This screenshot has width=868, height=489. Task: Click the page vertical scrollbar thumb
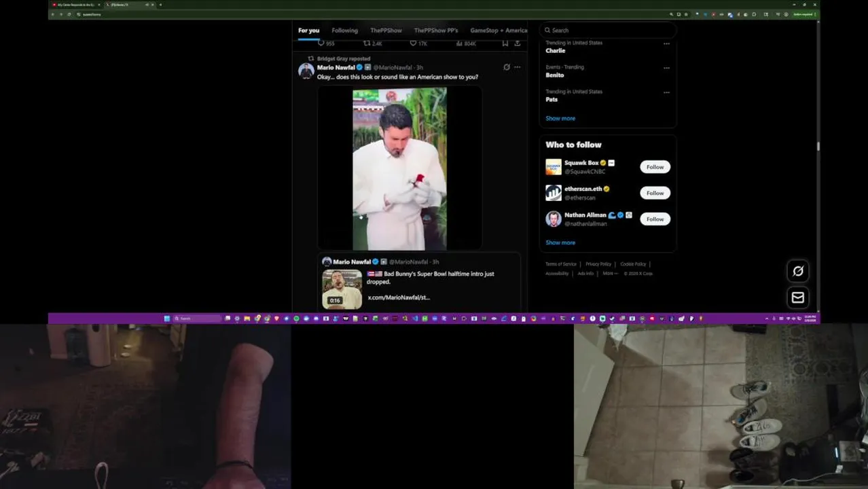click(818, 146)
